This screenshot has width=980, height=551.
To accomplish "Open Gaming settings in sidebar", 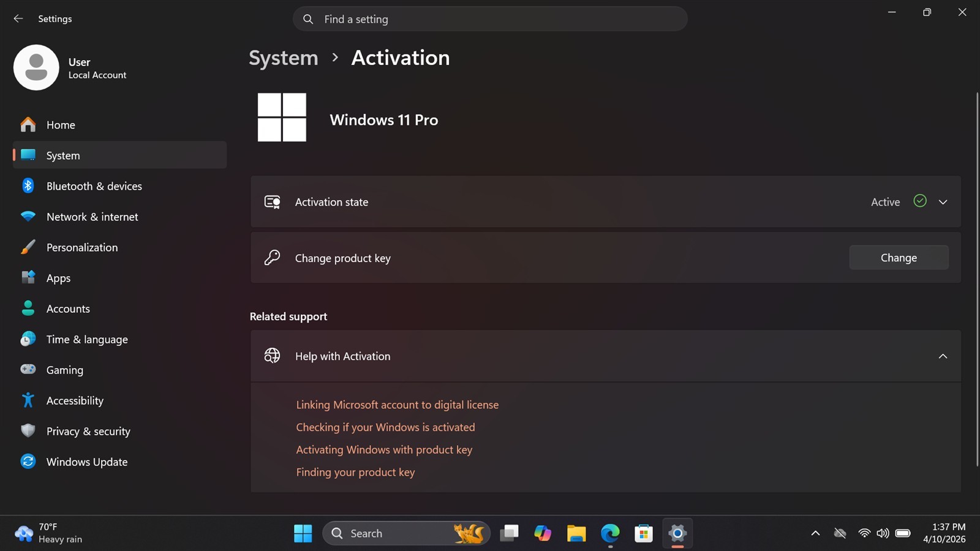I will click(119, 370).
